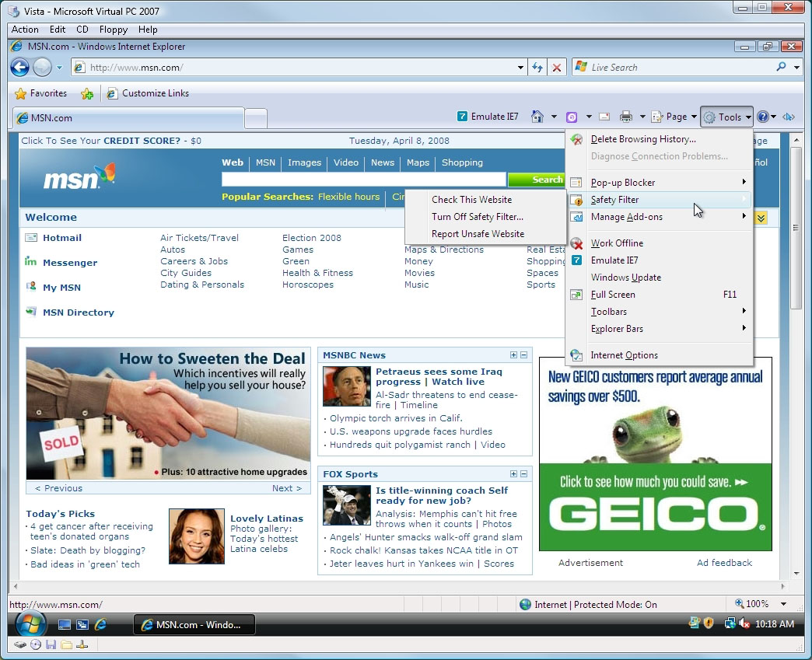
Task: Open the Help question mark icon
Action: click(762, 117)
